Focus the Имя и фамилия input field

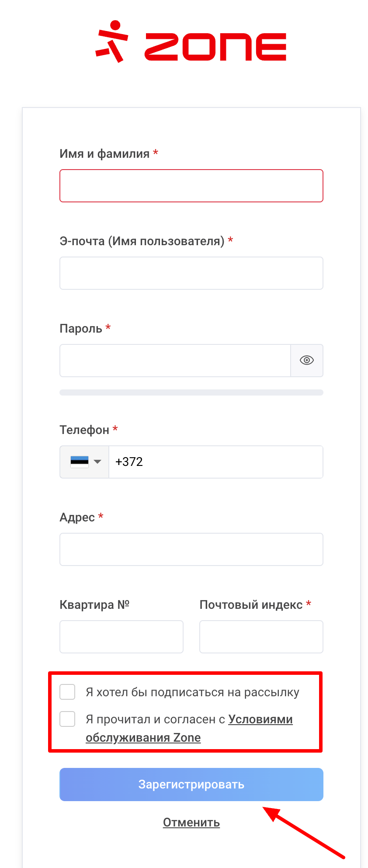pos(191,186)
